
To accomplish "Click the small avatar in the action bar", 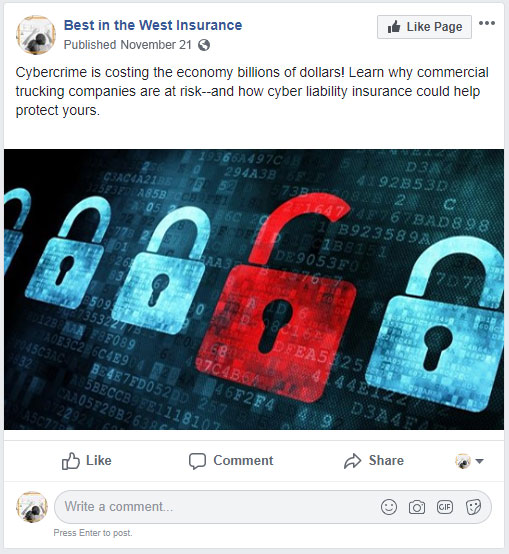I will (x=463, y=461).
